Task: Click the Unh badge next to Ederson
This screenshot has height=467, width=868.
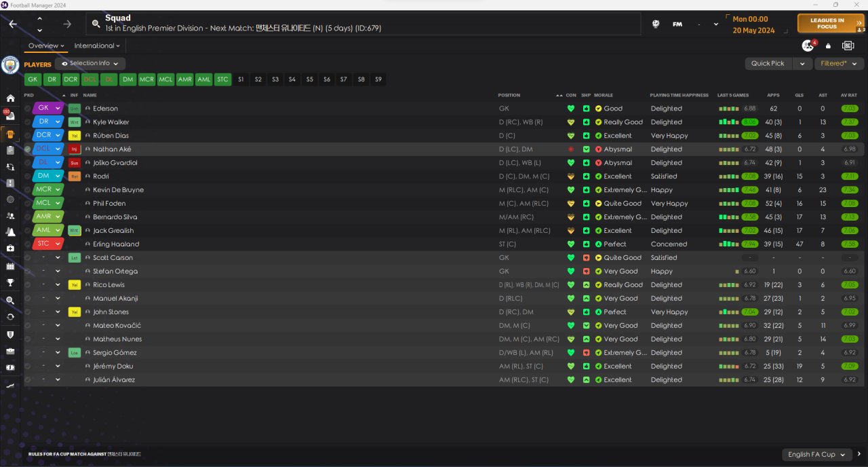Action: [x=75, y=109]
